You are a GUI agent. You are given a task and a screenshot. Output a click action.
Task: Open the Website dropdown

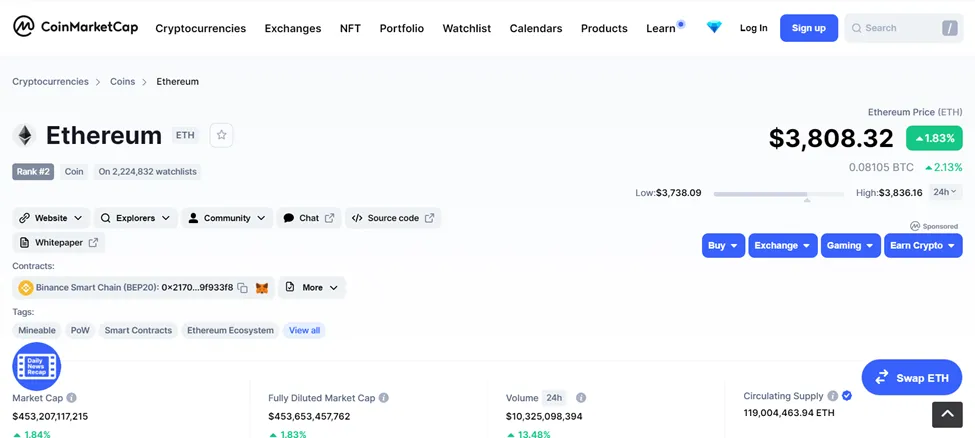pos(52,218)
